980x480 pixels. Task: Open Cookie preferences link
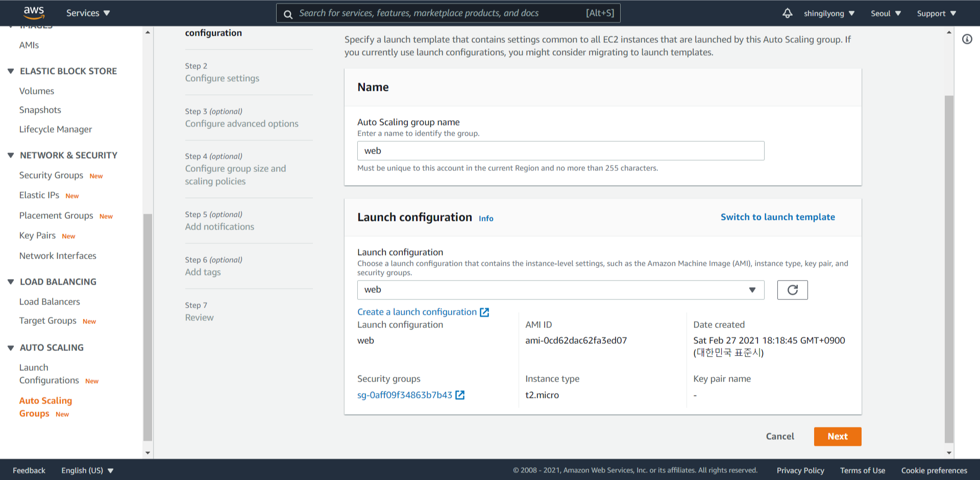934,470
